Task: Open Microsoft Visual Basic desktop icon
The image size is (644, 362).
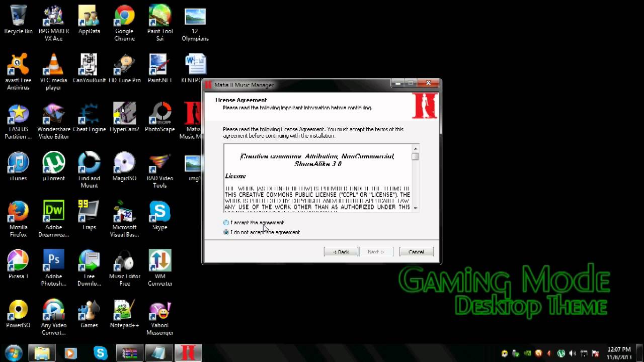Action: click(x=124, y=219)
